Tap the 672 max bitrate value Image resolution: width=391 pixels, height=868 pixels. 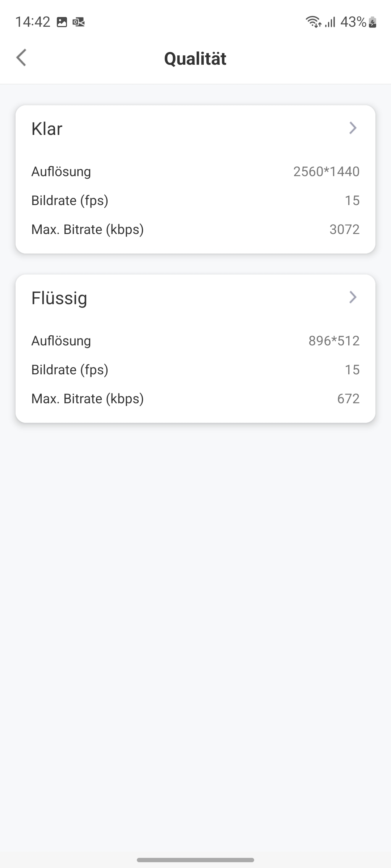click(x=348, y=399)
